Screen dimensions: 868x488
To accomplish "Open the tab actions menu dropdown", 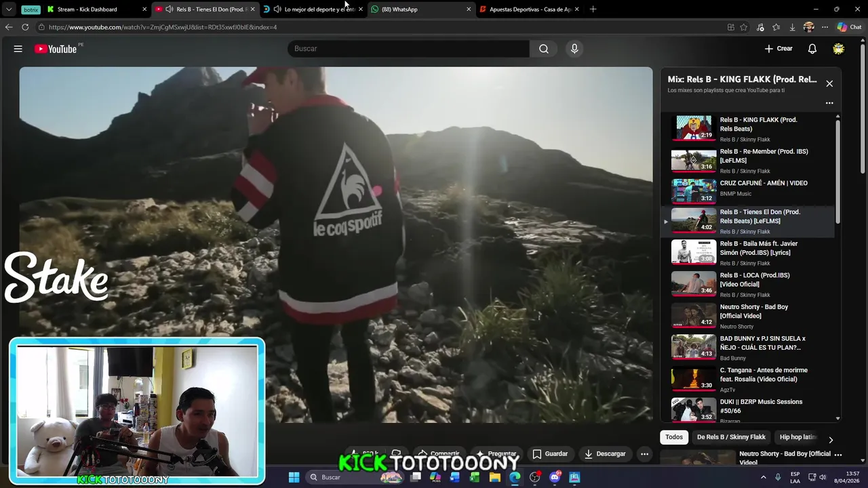I will tap(9, 9).
